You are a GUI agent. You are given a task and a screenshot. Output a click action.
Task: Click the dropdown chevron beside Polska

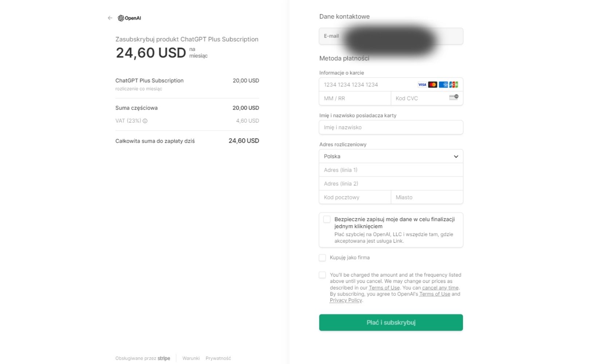[x=456, y=156]
